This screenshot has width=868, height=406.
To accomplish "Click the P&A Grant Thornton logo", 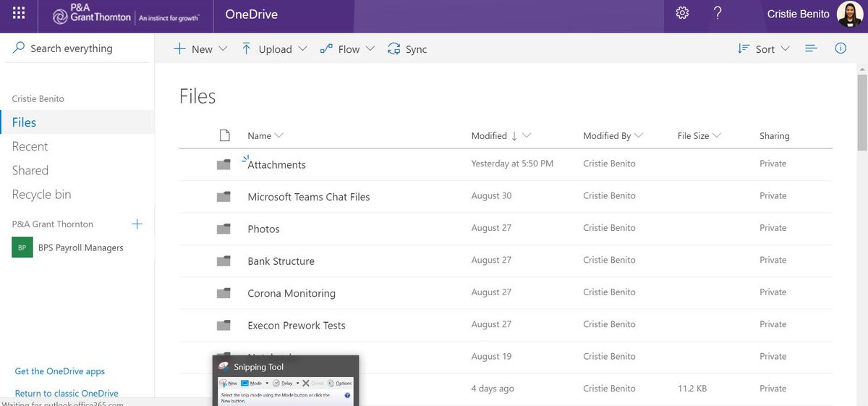I will [x=127, y=14].
